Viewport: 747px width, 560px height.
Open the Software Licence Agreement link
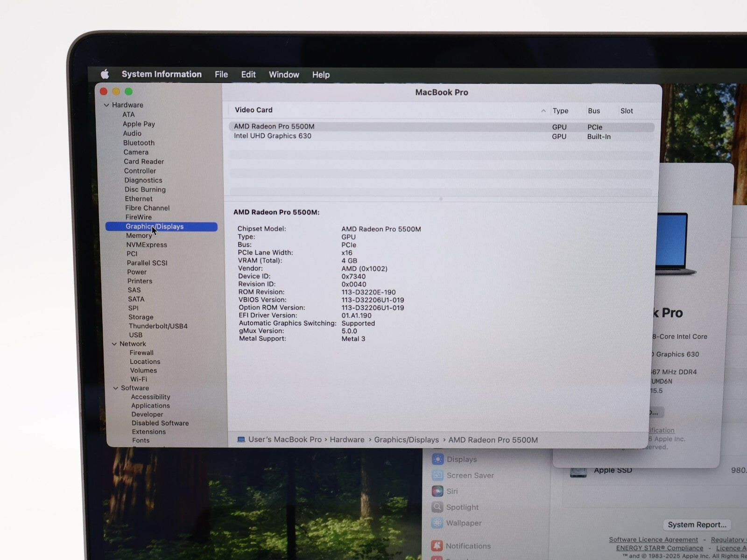pyautogui.click(x=653, y=539)
